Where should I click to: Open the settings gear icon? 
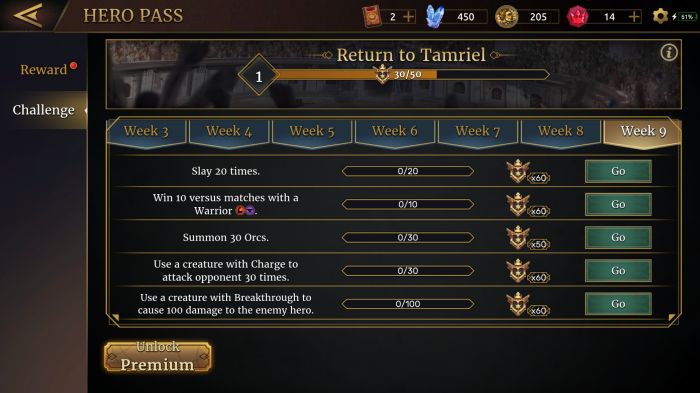660,17
